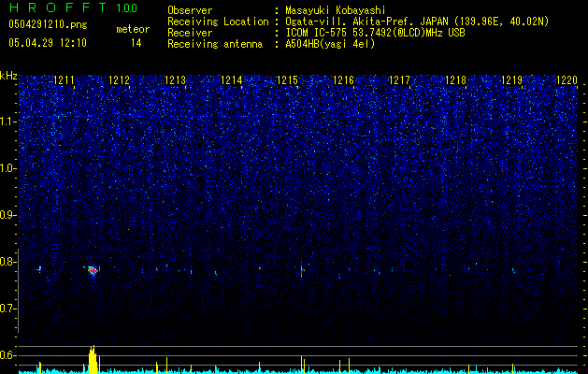This screenshot has width=588, height=374.
Task: Click the 1215 time marker
Action: [x=287, y=80]
